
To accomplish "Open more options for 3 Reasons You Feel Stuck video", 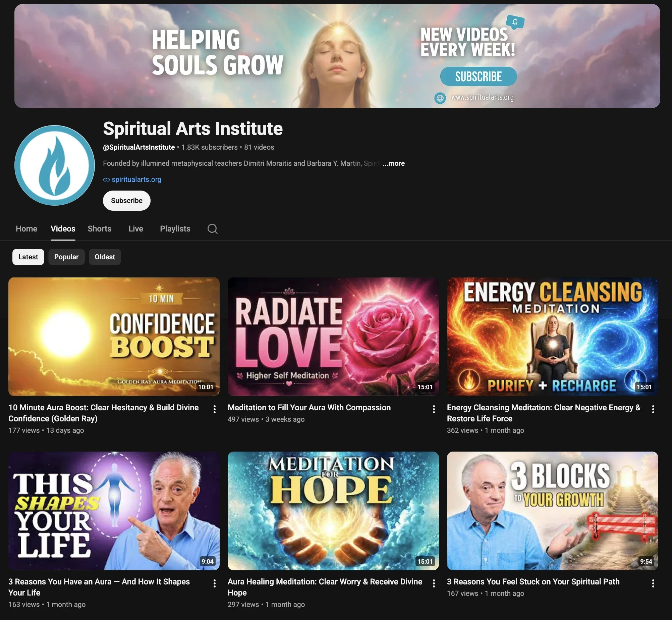I will click(x=653, y=583).
